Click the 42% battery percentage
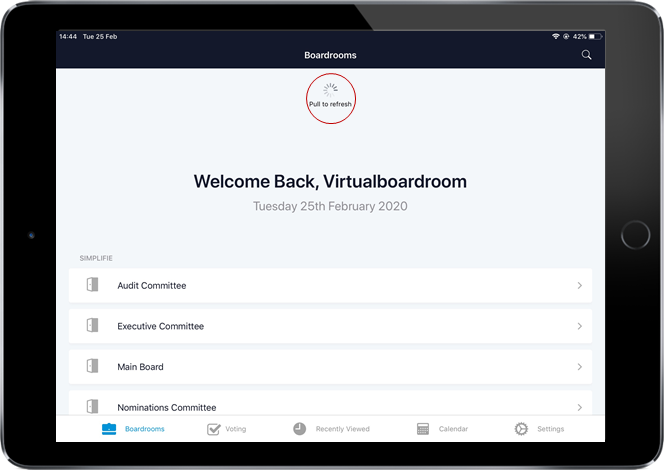 click(580, 36)
